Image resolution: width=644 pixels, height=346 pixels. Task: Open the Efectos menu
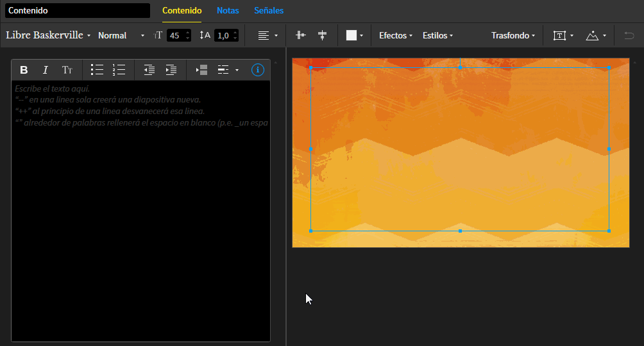(x=396, y=35)
